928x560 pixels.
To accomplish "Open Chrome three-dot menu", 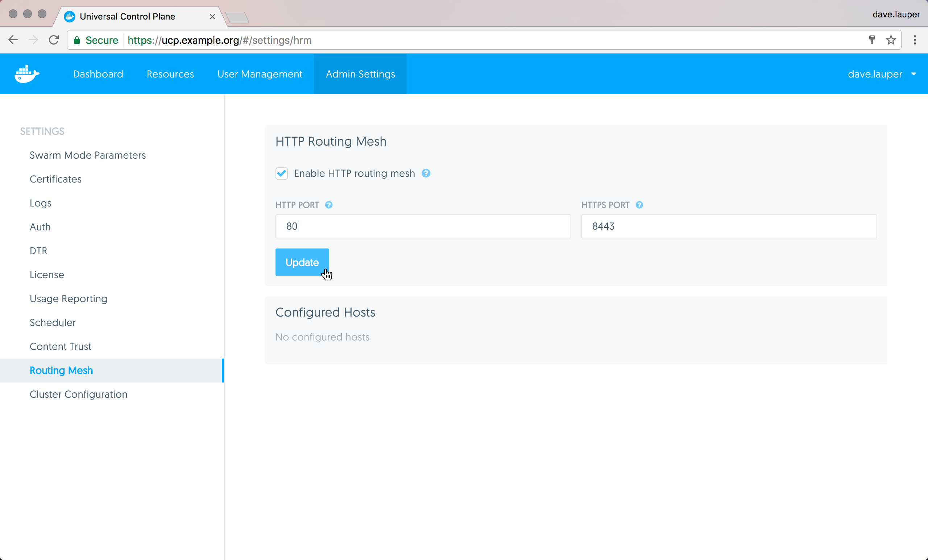I will pos(915,40).
